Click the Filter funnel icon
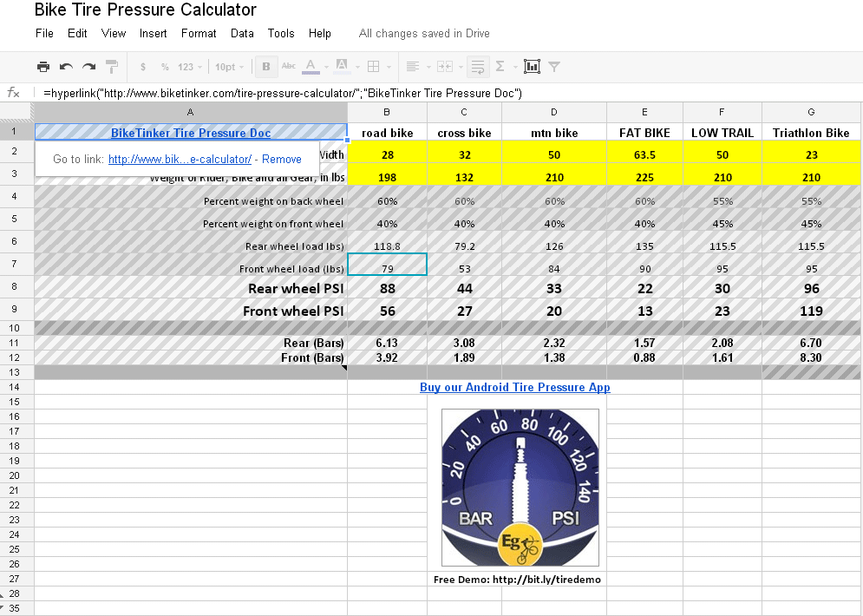This screenshot has width=863, height=616. [x=554, y=67]
